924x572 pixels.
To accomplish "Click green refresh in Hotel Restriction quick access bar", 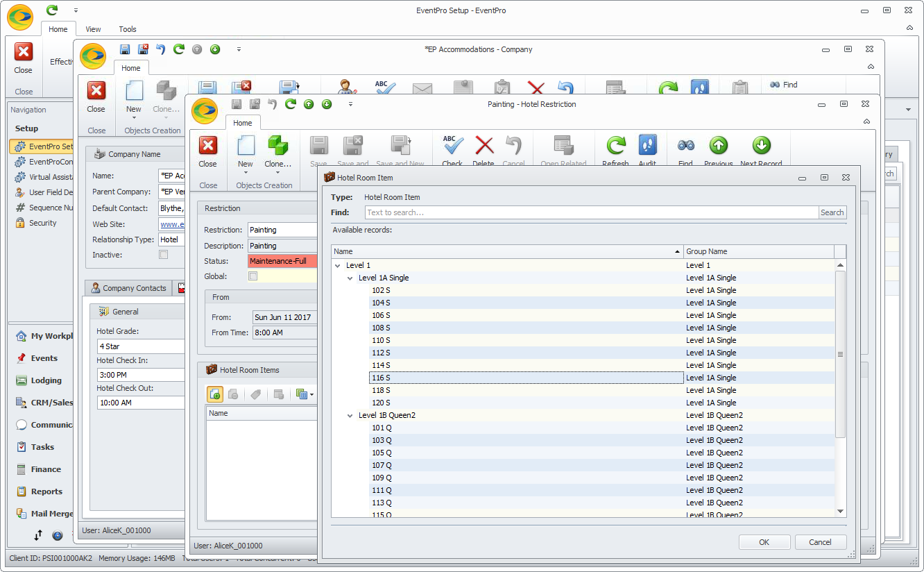I will click(291, 104).
